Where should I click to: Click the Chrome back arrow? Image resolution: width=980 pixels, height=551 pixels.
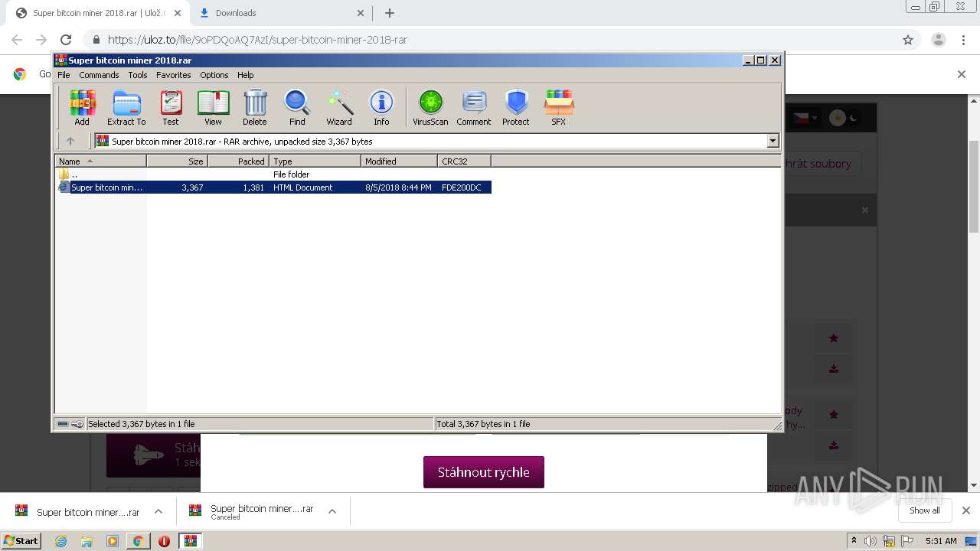click(17, 40)
